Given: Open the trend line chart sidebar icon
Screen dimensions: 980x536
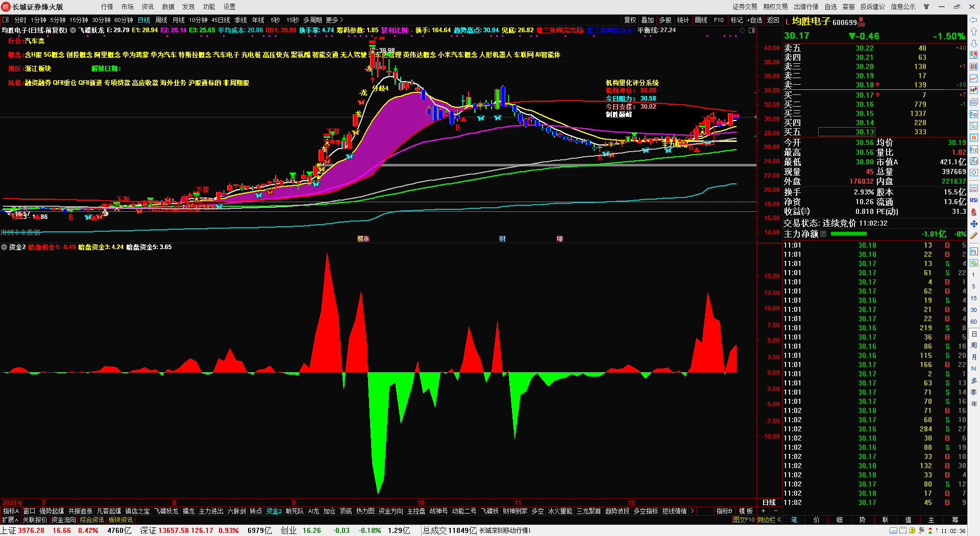Looking at the screenshot, I should click(974, 78).
